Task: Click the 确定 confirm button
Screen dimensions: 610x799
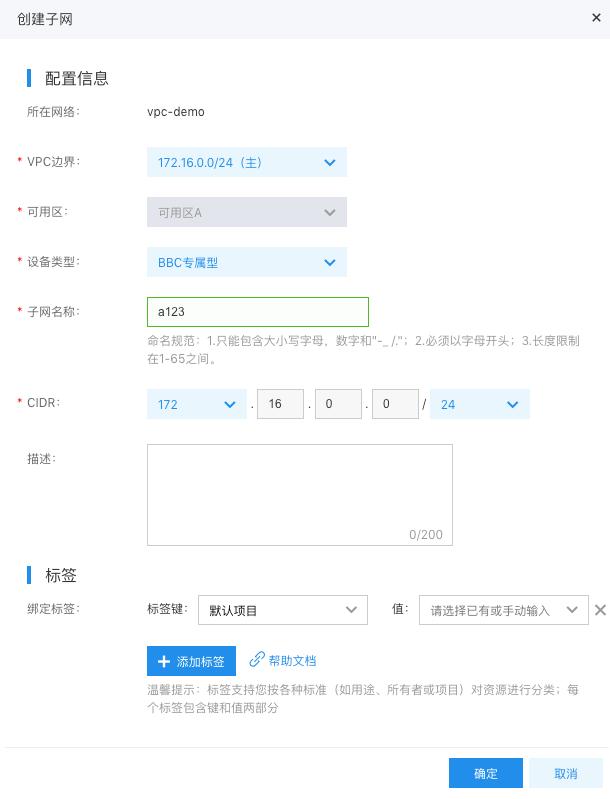Action: click(486, 773)
